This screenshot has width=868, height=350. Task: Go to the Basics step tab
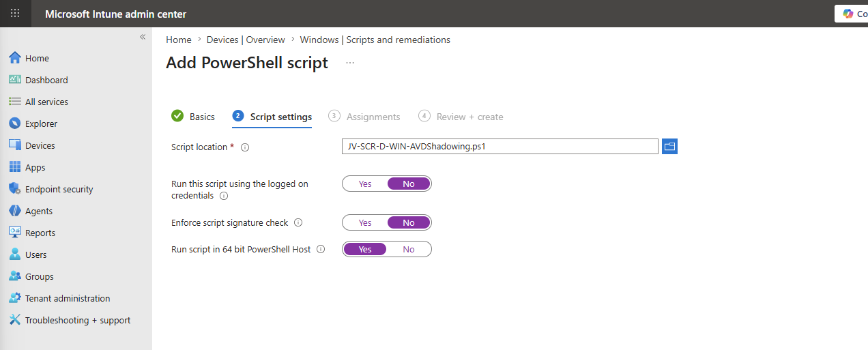tap(193, 117)
